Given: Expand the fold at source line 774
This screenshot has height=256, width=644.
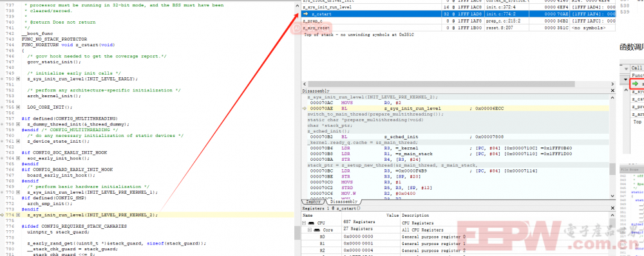Looking at the screenshot, I should 17,215.
